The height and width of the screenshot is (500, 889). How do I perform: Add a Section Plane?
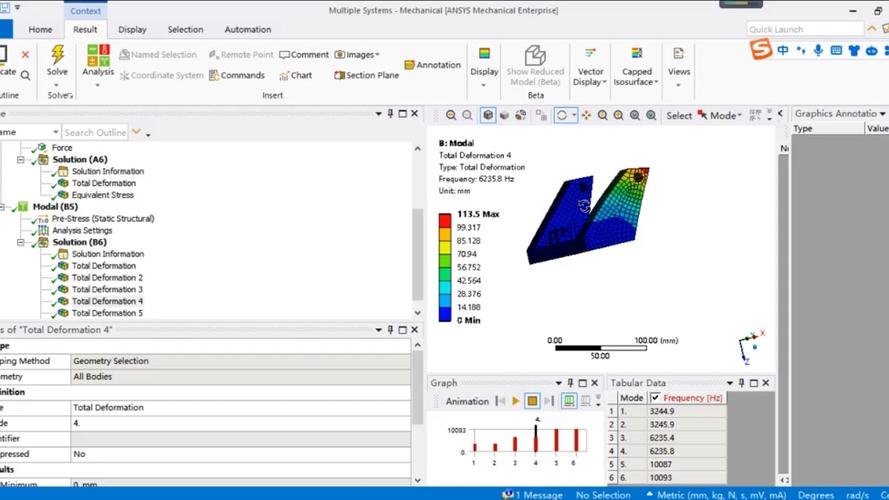point(366,75)
